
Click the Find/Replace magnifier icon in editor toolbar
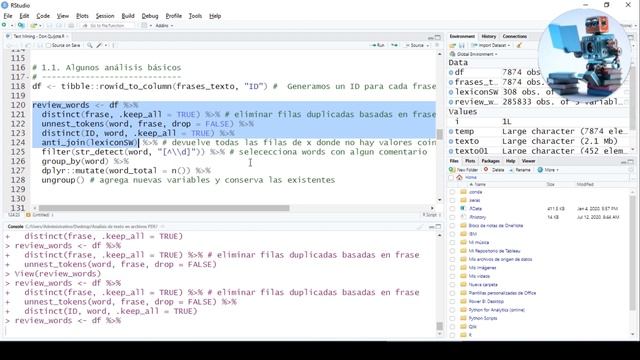89,45
